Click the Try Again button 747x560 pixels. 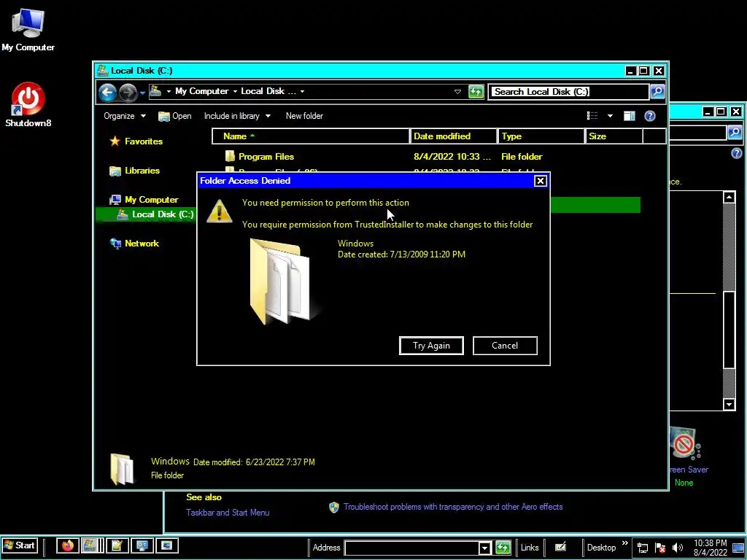[431, 346]
